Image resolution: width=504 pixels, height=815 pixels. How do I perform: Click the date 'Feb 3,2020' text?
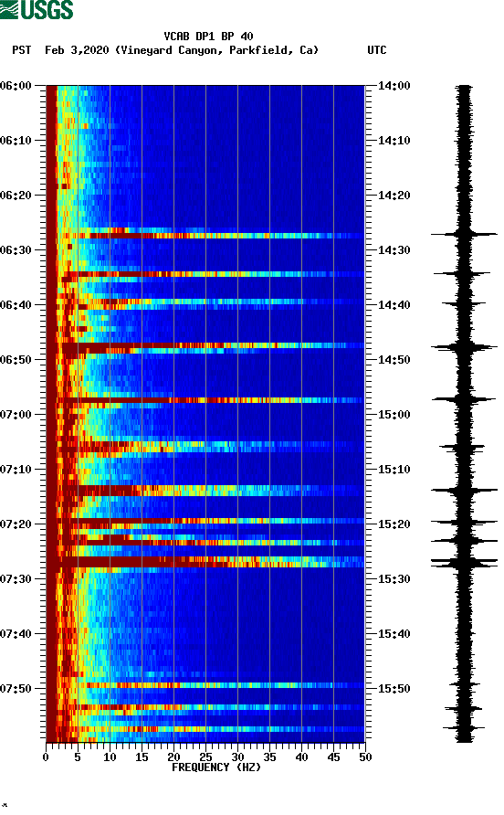point(77,50)
